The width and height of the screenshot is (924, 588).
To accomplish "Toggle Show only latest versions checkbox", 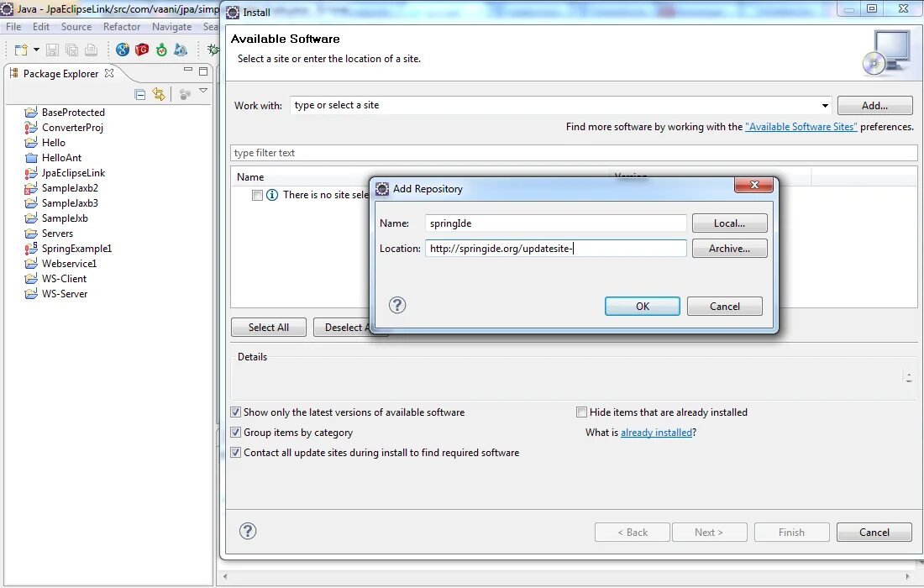I will 236,412.
